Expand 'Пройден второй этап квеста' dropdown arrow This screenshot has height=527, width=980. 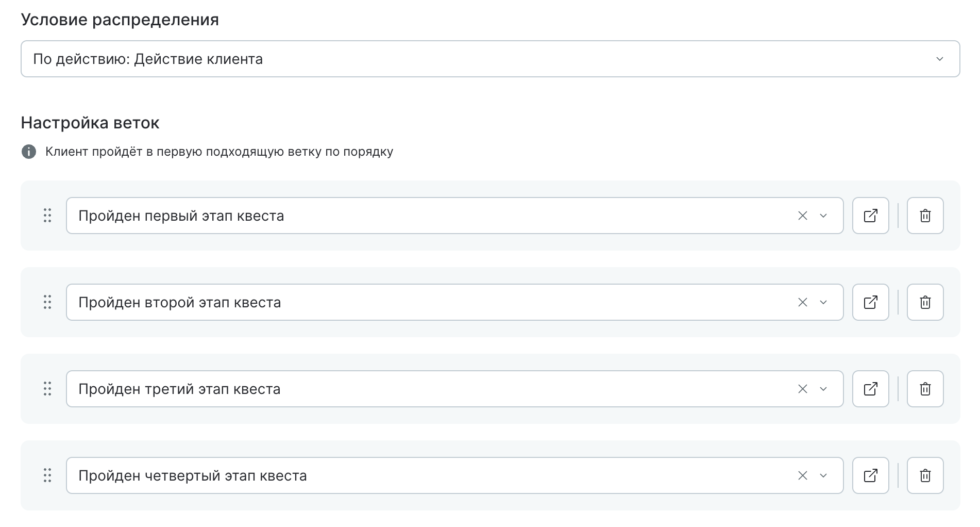tap(823, 302)
